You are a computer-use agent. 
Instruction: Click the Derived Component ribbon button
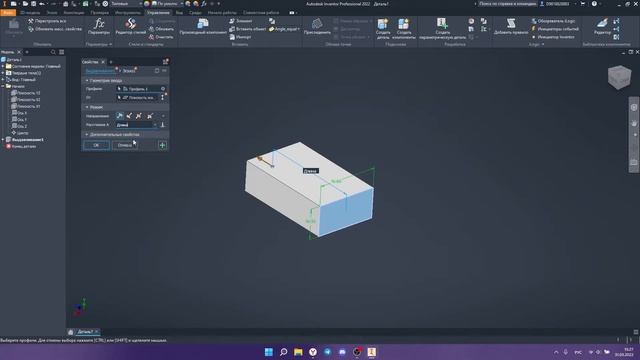(203, 27)
